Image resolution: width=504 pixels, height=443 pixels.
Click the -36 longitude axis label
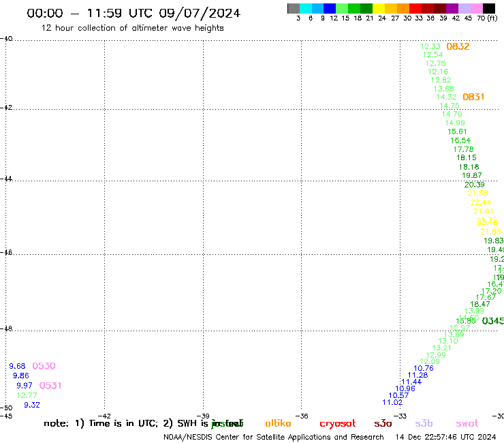[302, 416]
